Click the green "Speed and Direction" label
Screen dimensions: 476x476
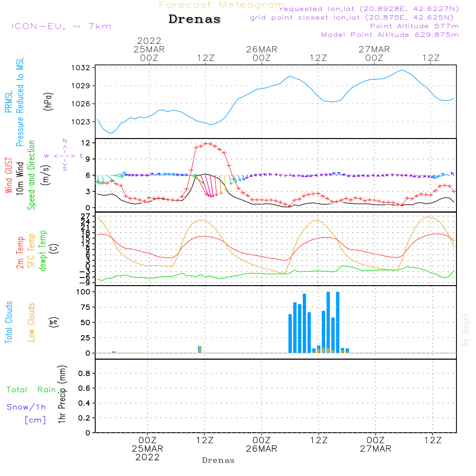(x=31, y=175)
